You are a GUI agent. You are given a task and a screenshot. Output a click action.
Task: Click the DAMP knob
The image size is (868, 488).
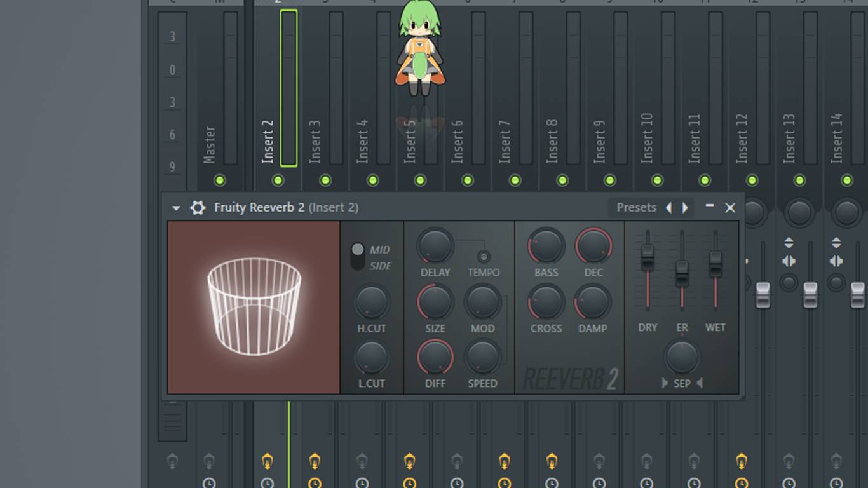point(593,302)
